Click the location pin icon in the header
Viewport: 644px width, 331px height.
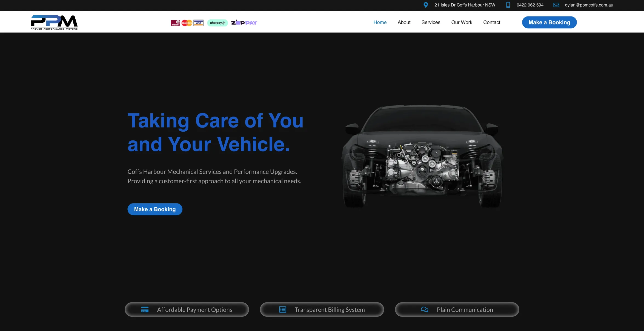click(x=425, y=5)
